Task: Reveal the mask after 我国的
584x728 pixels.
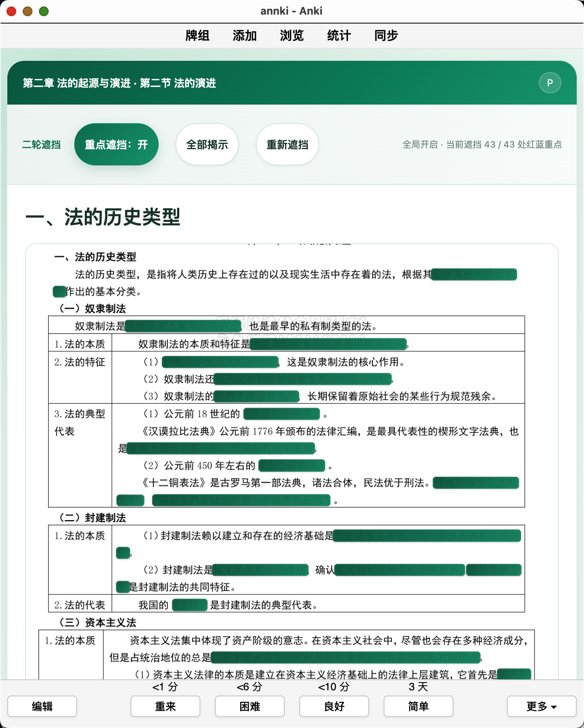Action: (x=190, y=605)
